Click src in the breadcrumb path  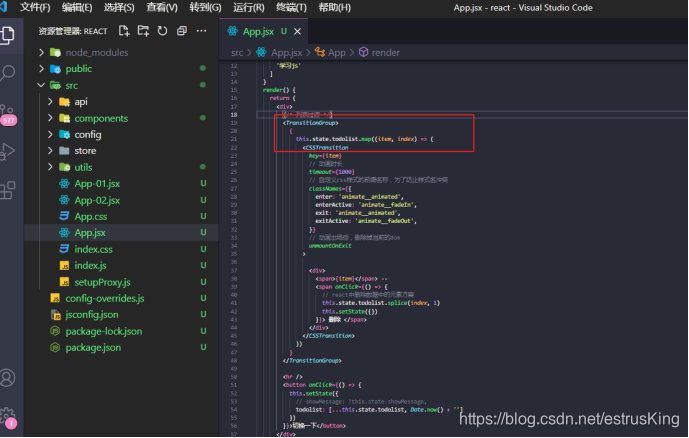[x=237, y=53]
